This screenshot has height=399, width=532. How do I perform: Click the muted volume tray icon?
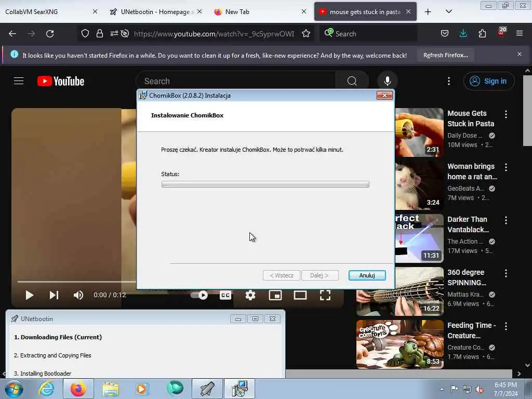[x=480, y=390]
